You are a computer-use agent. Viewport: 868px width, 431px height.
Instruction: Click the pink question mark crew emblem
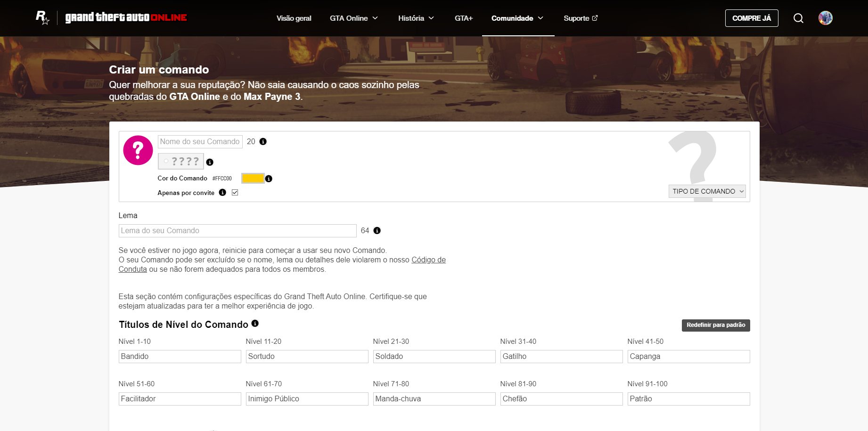(138, 150)
